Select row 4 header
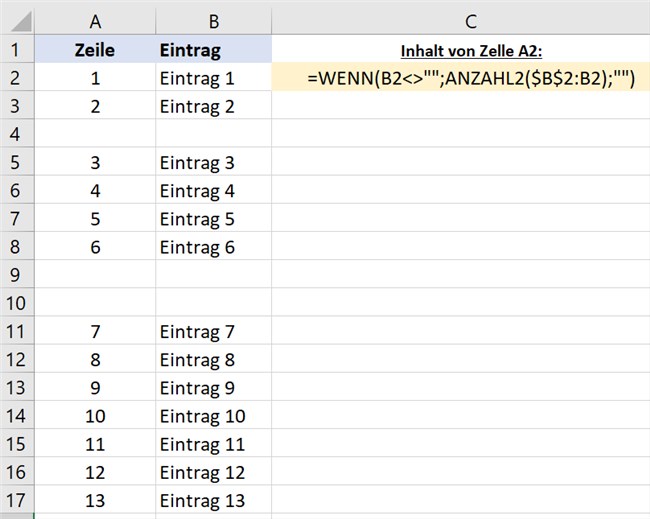The width and height of the screenshot is (650, 519). click(x=17, y=133)
